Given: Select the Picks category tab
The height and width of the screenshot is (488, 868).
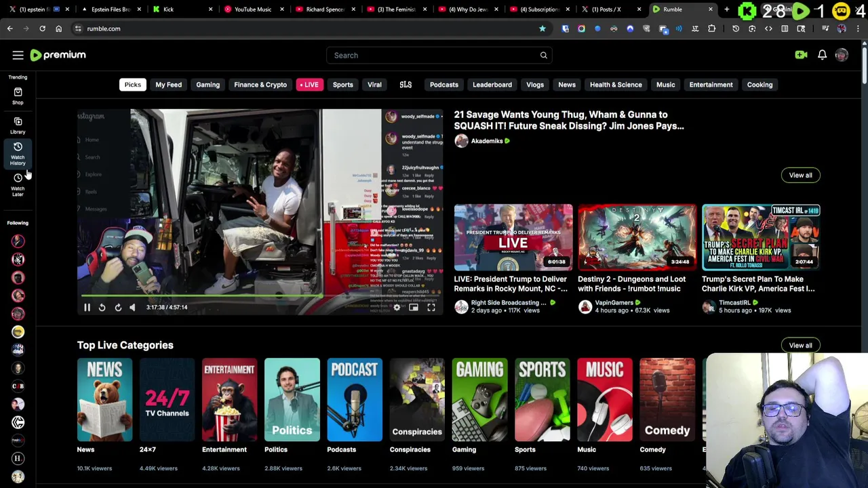Looking at the screenshot, I should (132, 85).
